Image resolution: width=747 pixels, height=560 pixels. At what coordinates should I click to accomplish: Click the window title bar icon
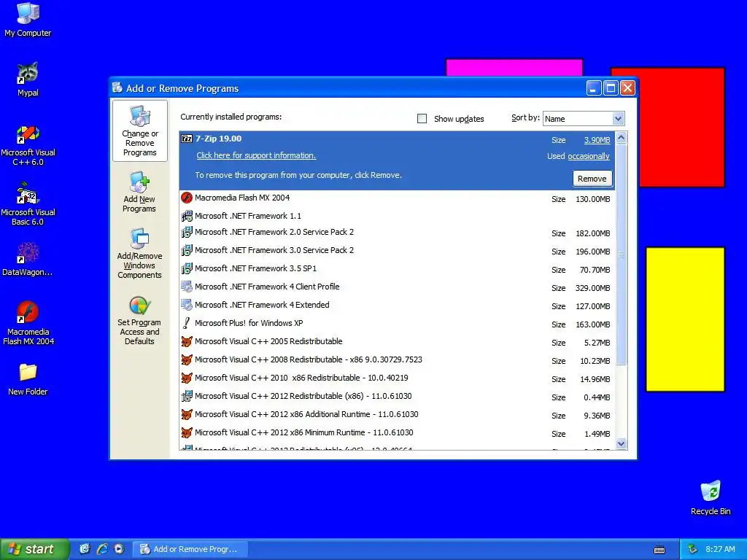(117, 87)
